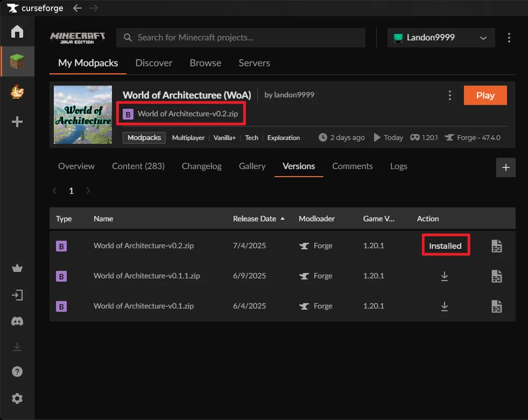Go to the CurseForge home page
The width and height of the screenshot is (528, 420).
click(x=17, y=32)
